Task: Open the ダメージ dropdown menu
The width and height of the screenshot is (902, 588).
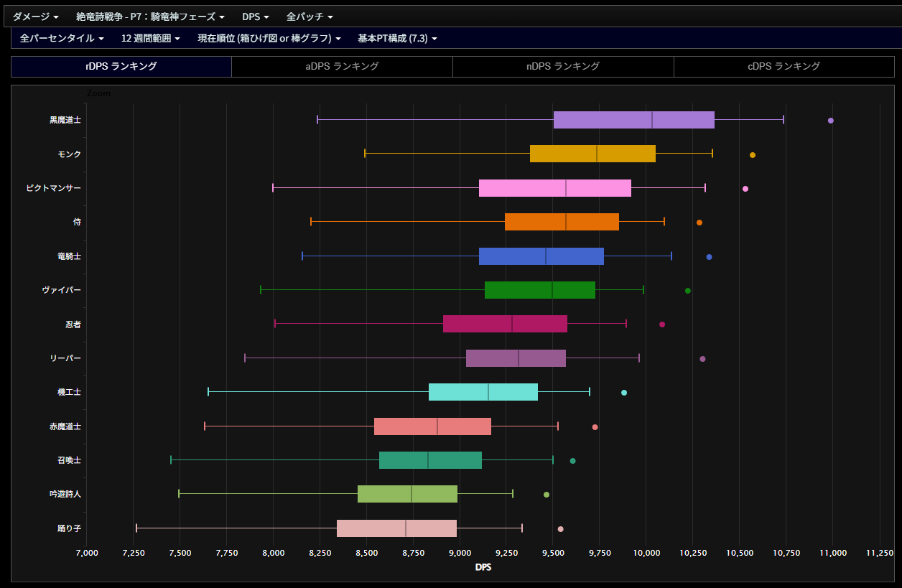Action: coord(35,17)
